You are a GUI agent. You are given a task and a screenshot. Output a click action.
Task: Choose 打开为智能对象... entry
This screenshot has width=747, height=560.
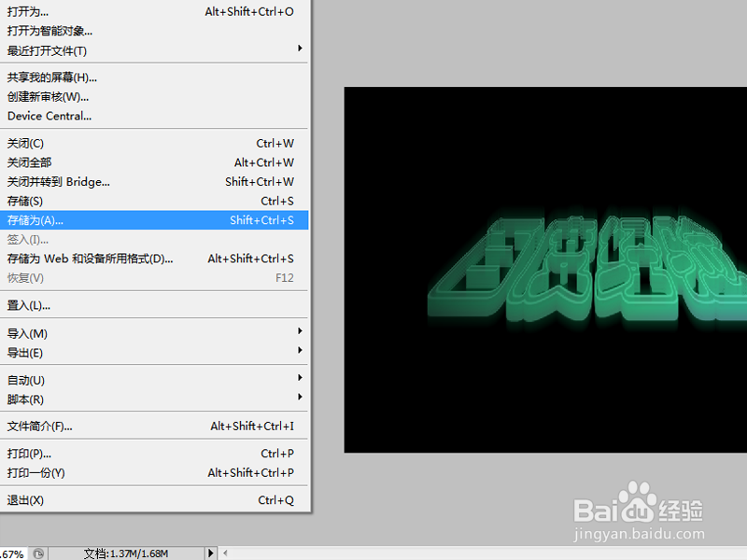point(154,31)
